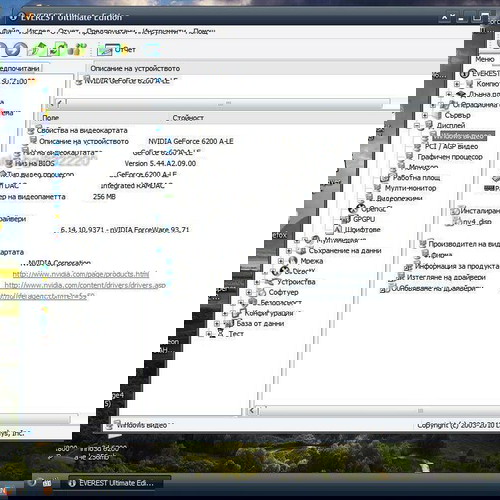Click the GPGPU icon in tree
This screenshot has height=500, width=500.
tap(345, 219)
